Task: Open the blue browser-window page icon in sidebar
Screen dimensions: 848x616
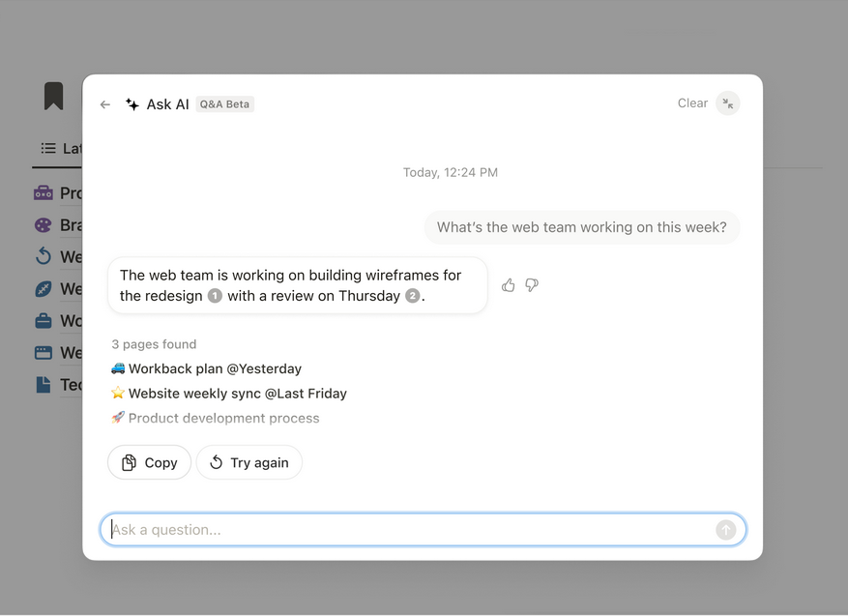Action: (44, 353)
